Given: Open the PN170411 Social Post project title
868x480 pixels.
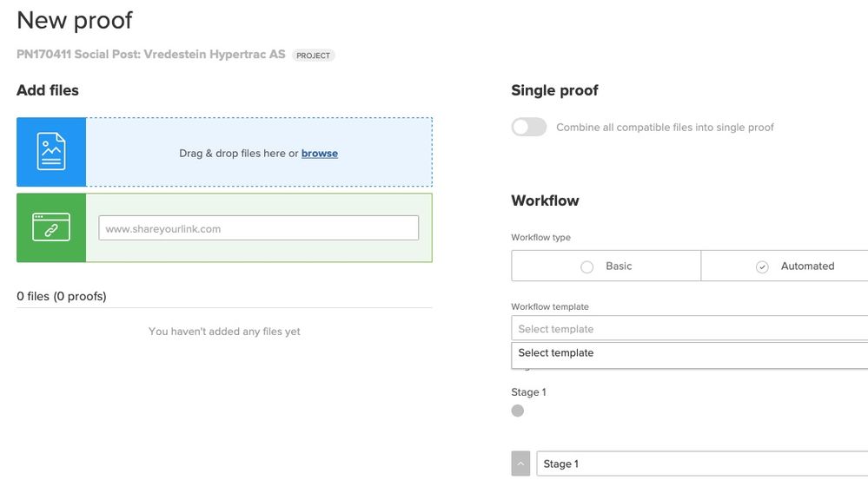Looking at the screenshot, I should 151,55.
